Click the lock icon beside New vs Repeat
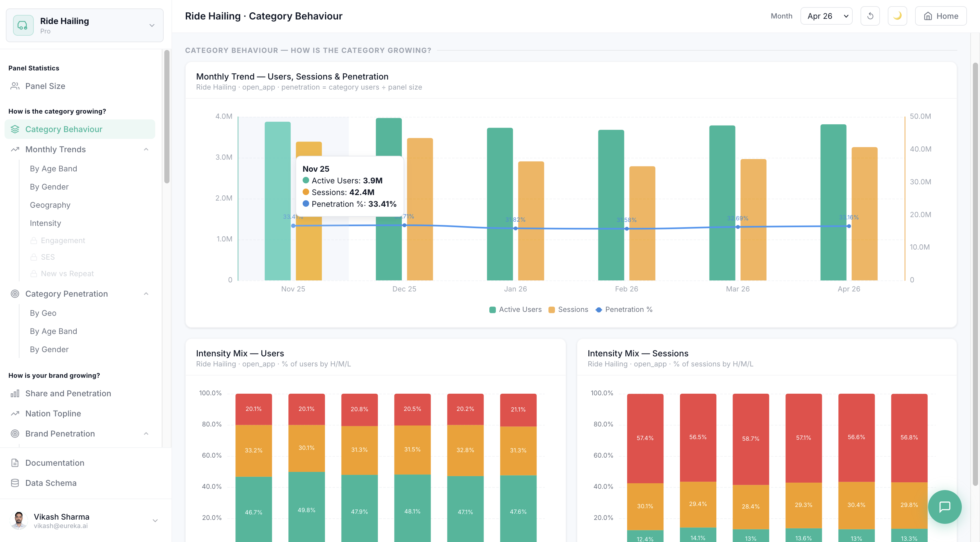 33,274
